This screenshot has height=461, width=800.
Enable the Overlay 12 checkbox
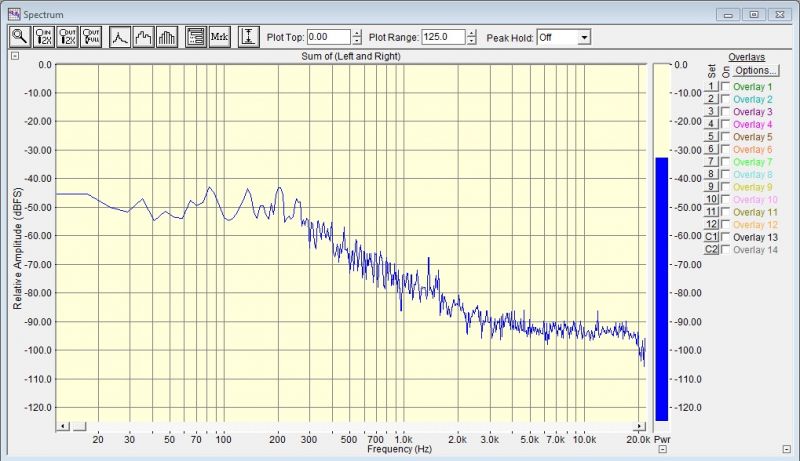(725, 224)
